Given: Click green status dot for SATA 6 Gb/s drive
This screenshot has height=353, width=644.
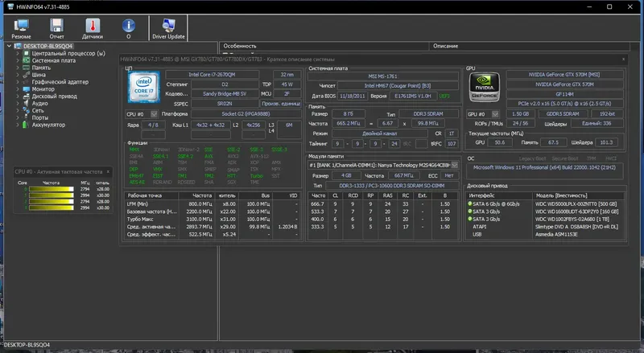Looking at the screenshot, I should point(470,203).
